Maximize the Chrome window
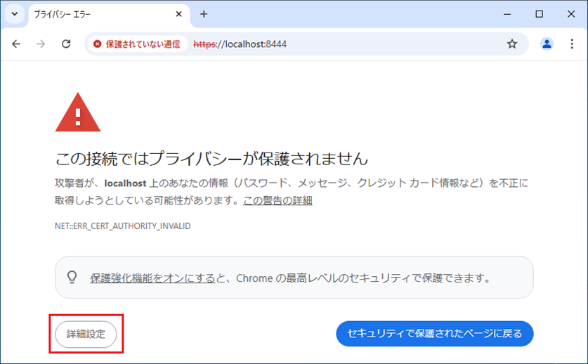This screenshot has width=588, height=364. click(540, 14)
